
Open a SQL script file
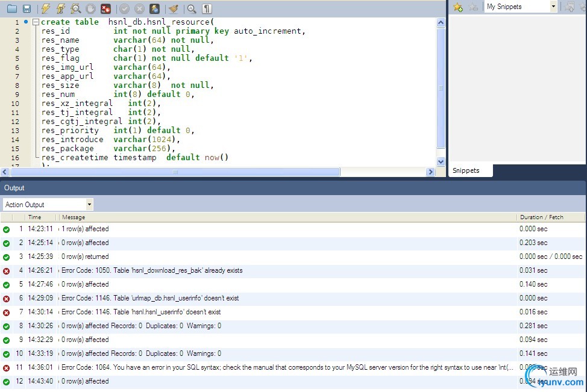12,8
